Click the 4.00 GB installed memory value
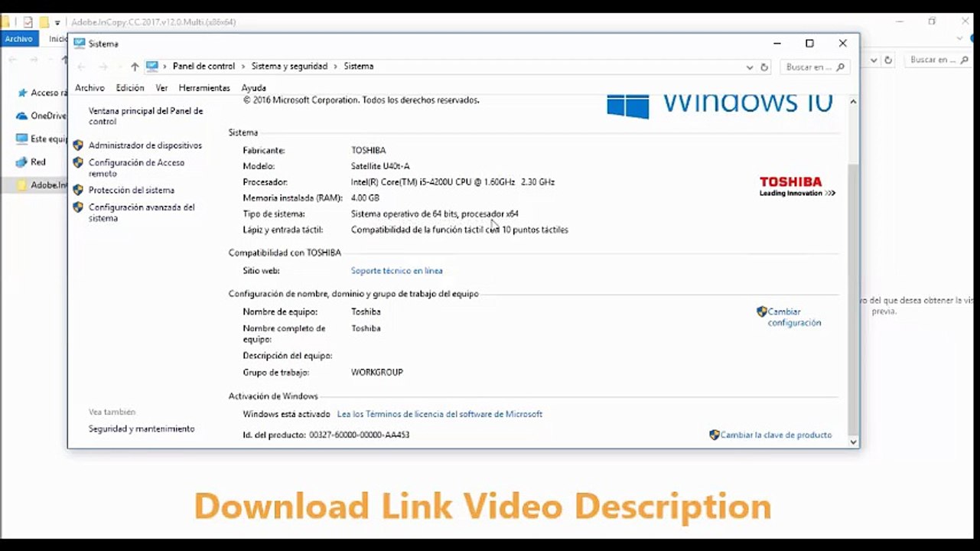The height and width of the screenshot is (551, 980). pos(365,198)
